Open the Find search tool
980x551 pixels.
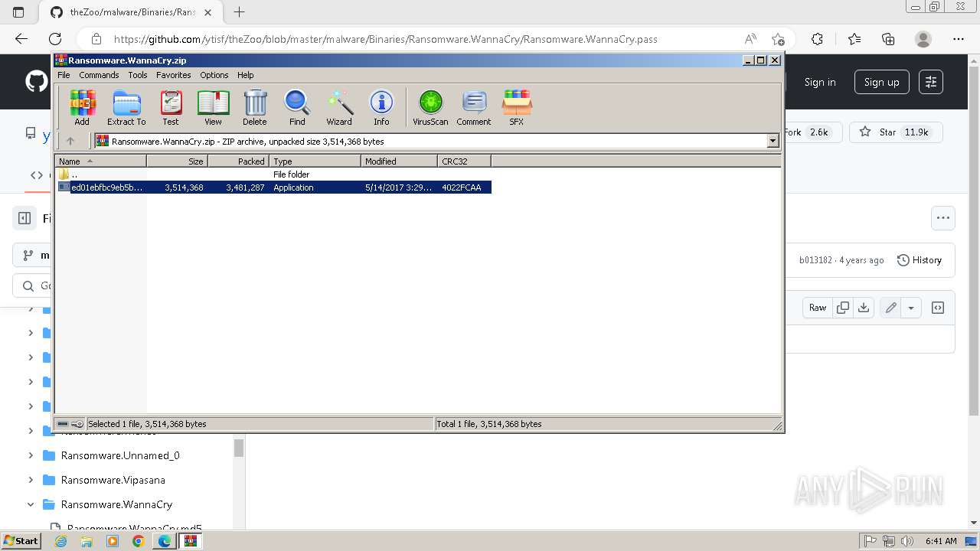coord(297,107)
